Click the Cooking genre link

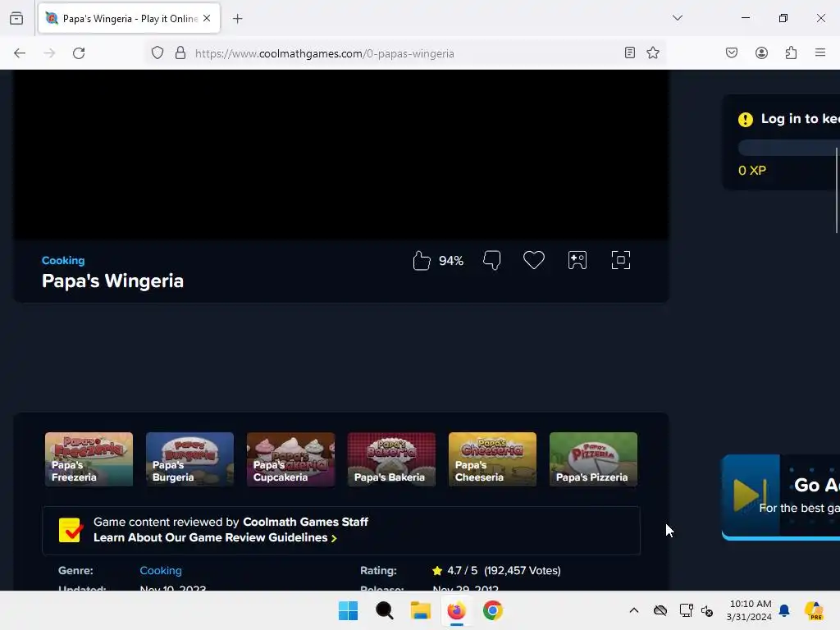tap(161, 571)
